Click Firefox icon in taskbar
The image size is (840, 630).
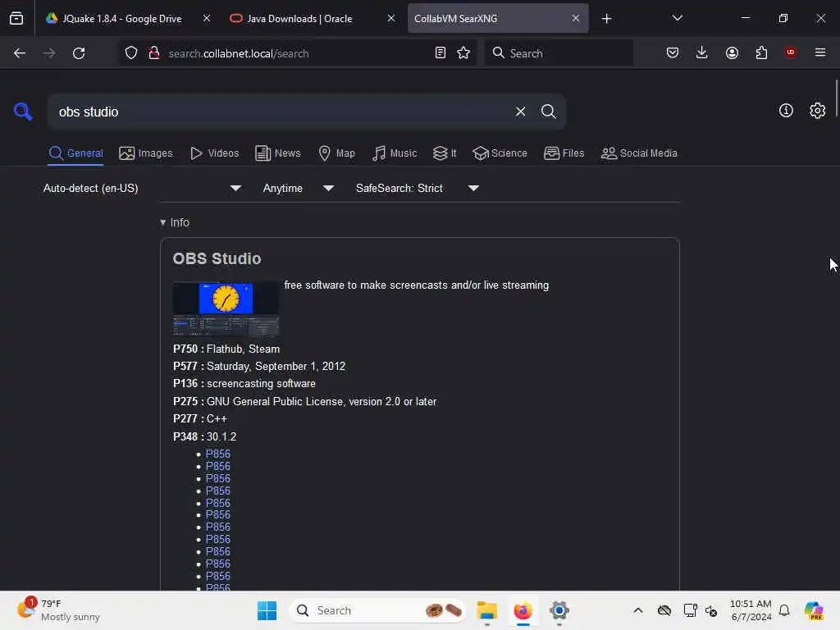tap(523, 610)
